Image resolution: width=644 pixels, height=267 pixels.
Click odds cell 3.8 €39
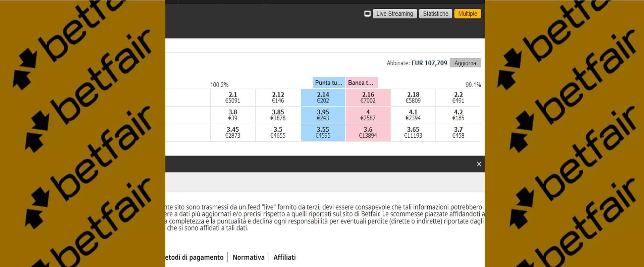pos(233,115)
